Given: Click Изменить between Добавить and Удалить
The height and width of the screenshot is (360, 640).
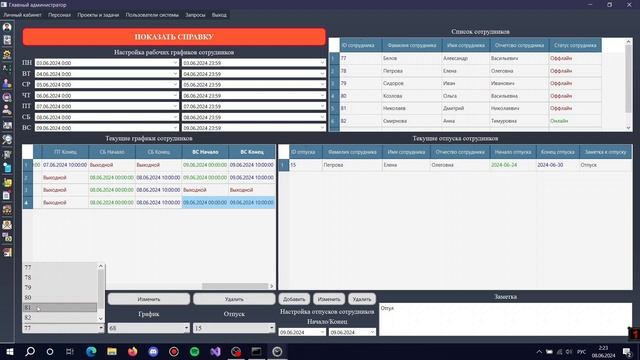Looking at the screenshot, I should [x=329, y=299].
